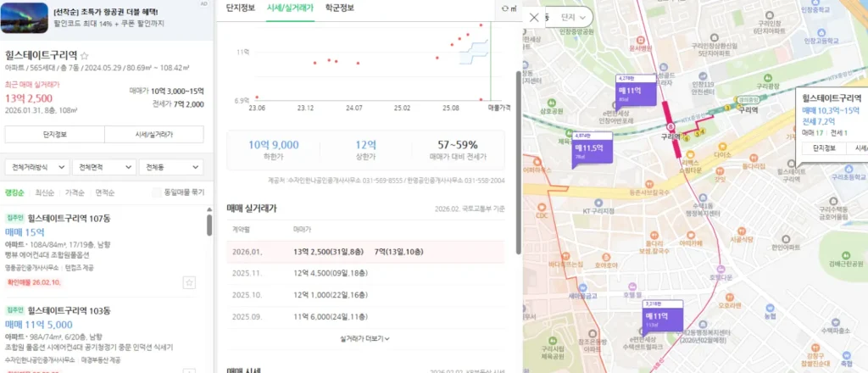Sort listings by 면적순
Screen dimensions: 868x373
pyautogui.click(x=104, y=192)
